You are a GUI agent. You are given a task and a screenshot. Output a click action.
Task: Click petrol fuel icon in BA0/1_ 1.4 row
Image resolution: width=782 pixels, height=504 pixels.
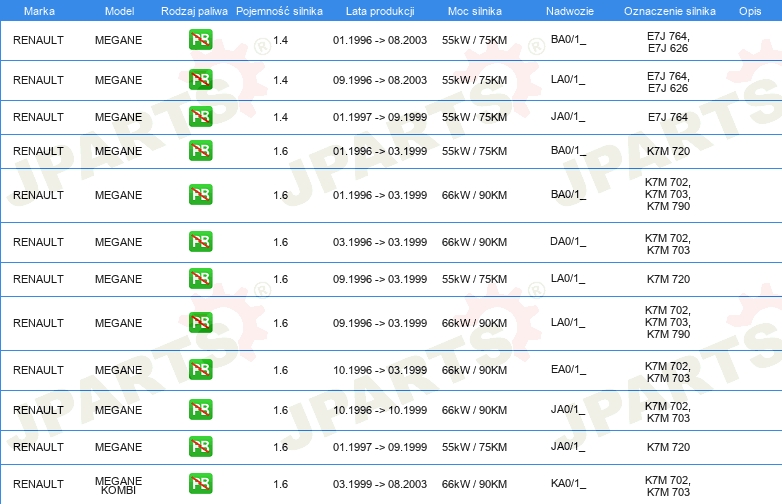pyautogui.click(x=200, y=39)
